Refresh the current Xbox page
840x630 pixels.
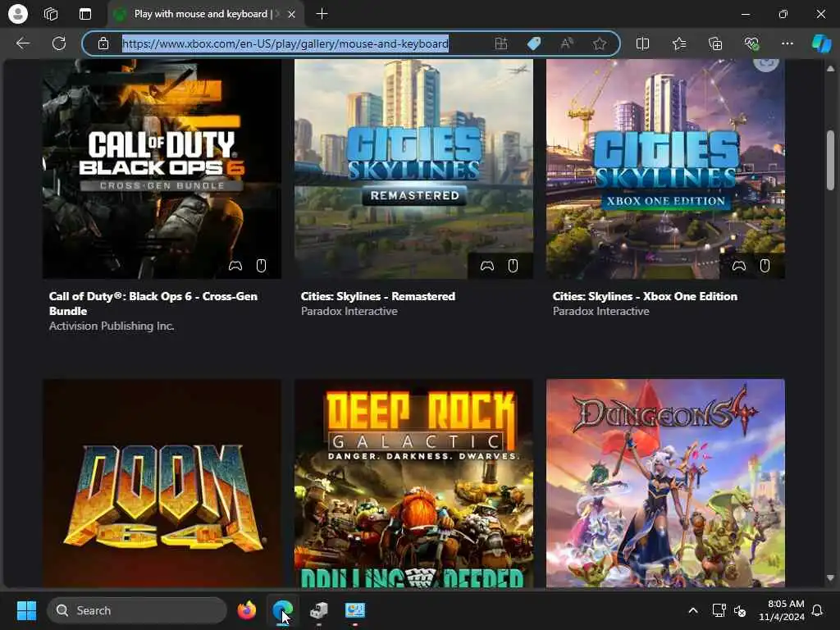pyautogui.click(x=59, y=43)
